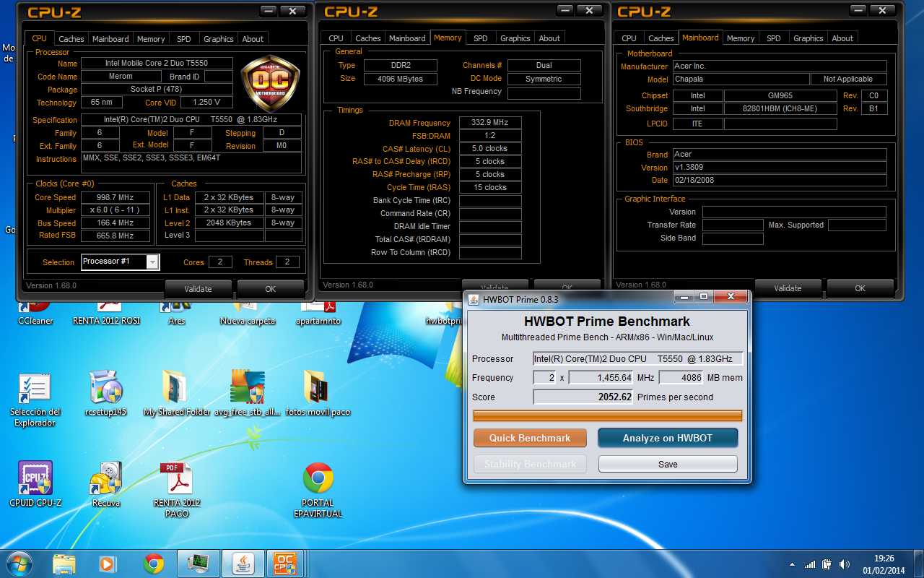The height and width of the screenshot is (578, 924).
Task: Click the FSB:DRAM ratio value 1:2
Action: [x=490, y=136]
